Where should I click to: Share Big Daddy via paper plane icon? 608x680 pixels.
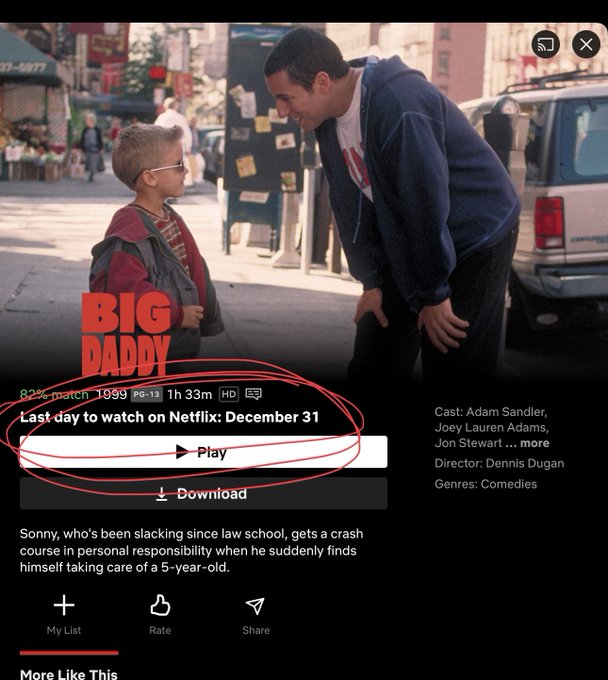tap(255, 615)
